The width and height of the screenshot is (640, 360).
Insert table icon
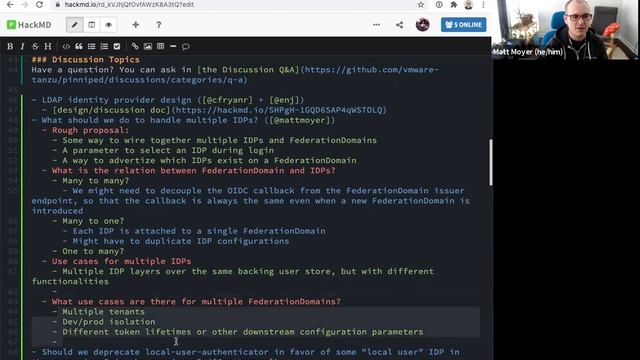point(160,47)
